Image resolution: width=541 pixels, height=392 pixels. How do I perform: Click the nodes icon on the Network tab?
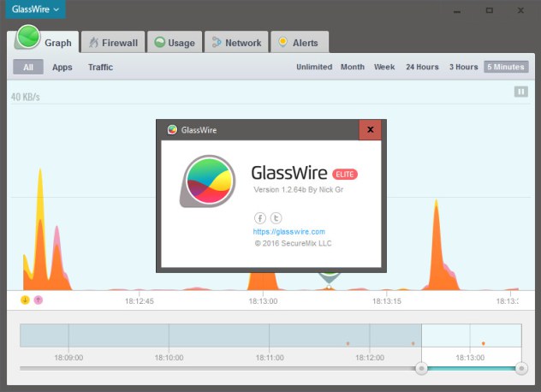[x=217, y=42]
